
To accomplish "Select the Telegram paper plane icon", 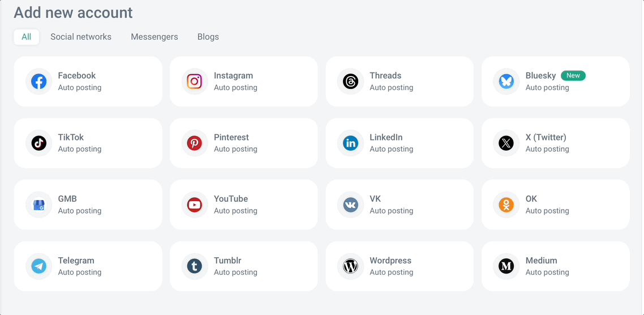I will (x=38, y=266).
